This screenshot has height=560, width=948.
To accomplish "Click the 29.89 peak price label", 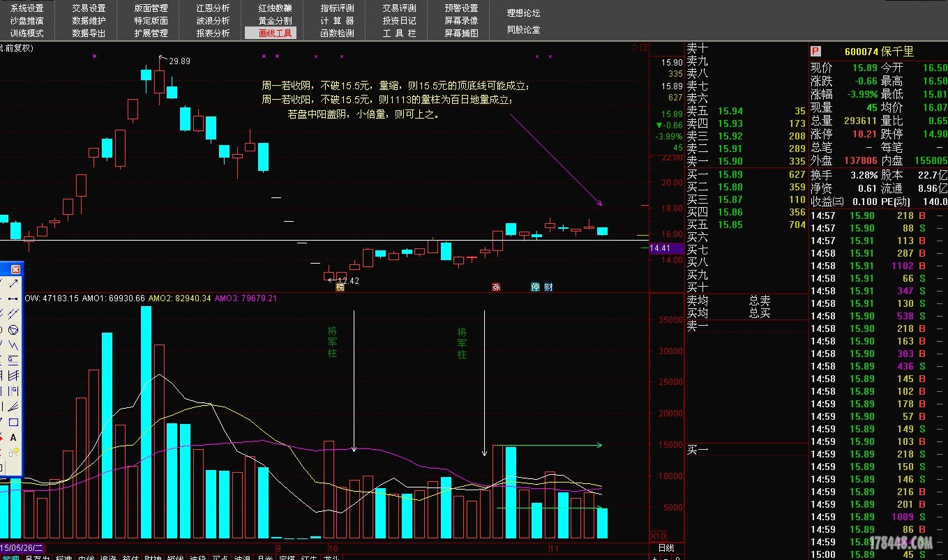I will pos(179,61).
